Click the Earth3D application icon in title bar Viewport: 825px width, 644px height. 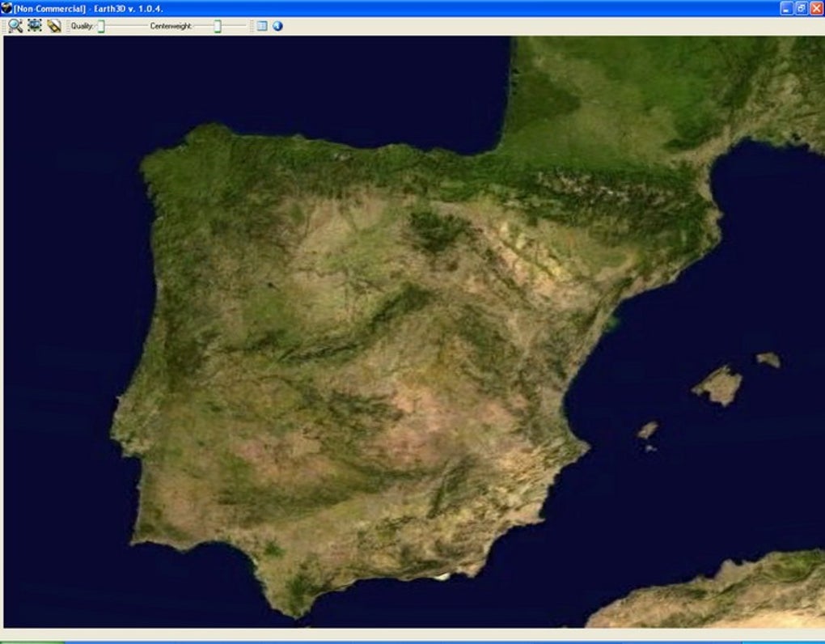[6, 8]
